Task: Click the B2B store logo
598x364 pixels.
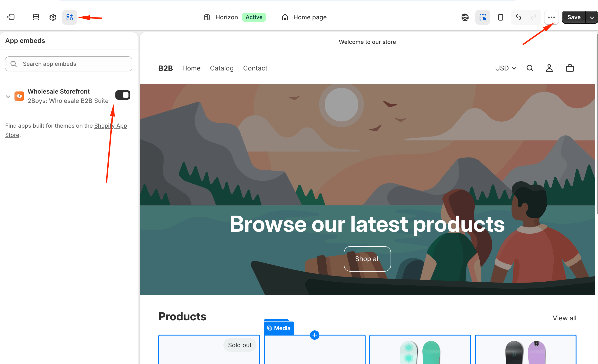Action: coord(166,68)
